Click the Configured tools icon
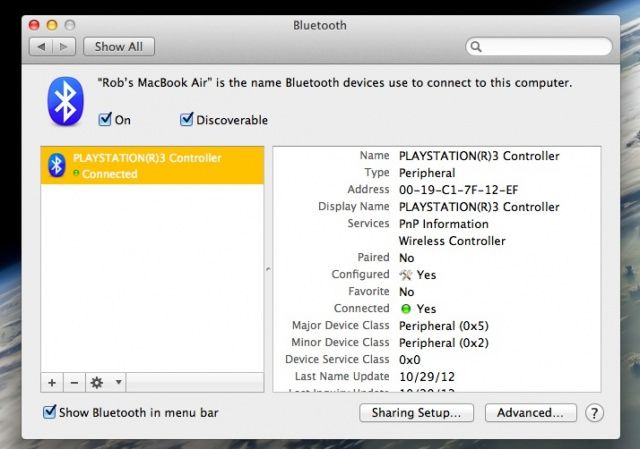Image resolution: width=640 pixels, height=449 pixels. tap(406, 275)
